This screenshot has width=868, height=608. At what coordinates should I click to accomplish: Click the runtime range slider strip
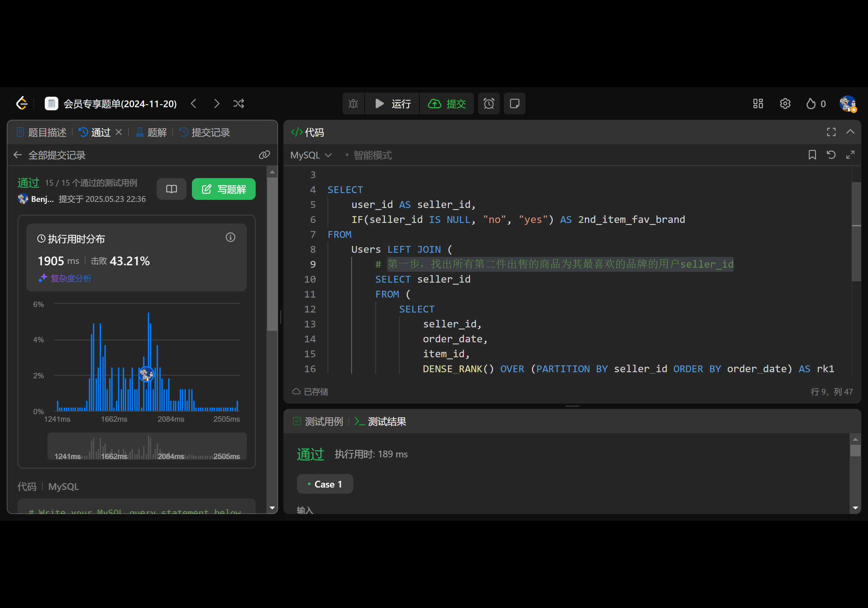pyautogui.click(x=147, y=446)
